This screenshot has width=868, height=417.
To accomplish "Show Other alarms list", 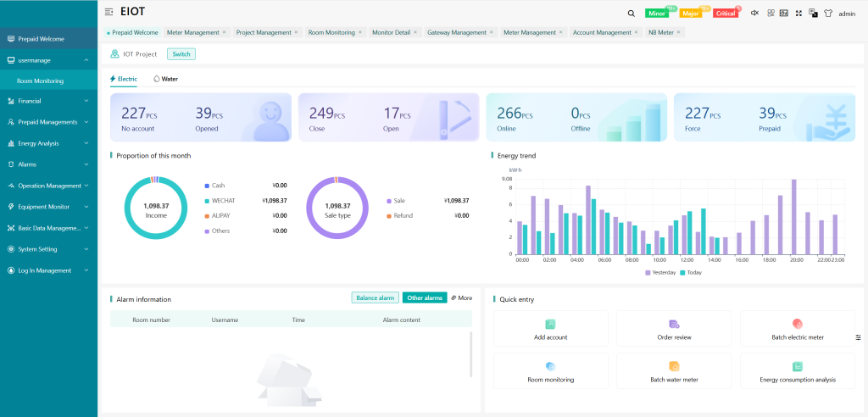I will (x=424, y=297).
